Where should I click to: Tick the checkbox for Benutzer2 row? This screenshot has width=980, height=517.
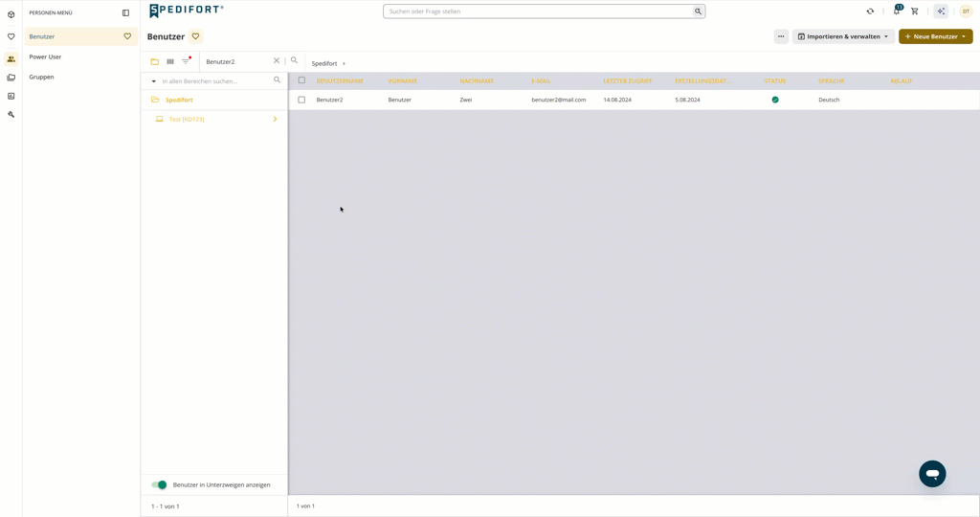(301, 100)
